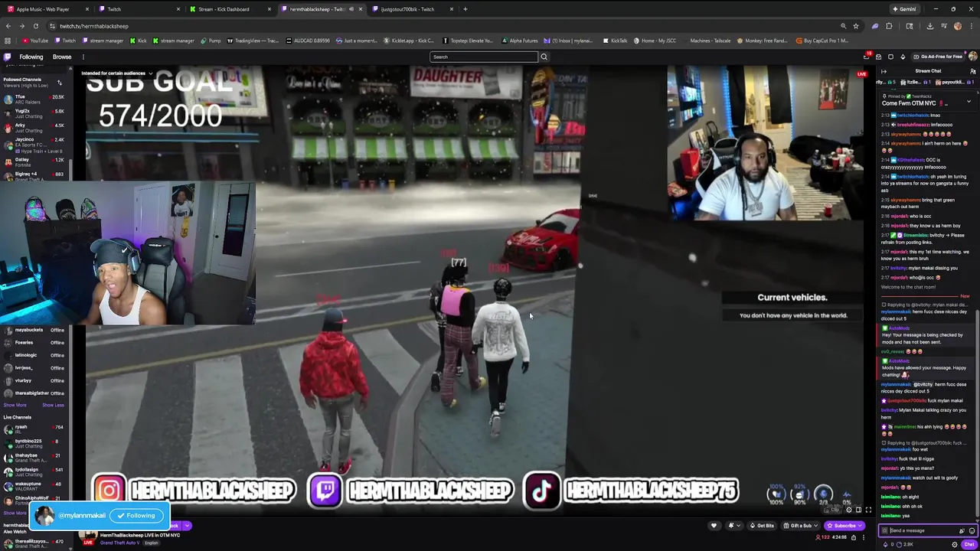This screenshot has height=551, width=980.
Task: Open the stream more options vertical dots
Action: 865,537
